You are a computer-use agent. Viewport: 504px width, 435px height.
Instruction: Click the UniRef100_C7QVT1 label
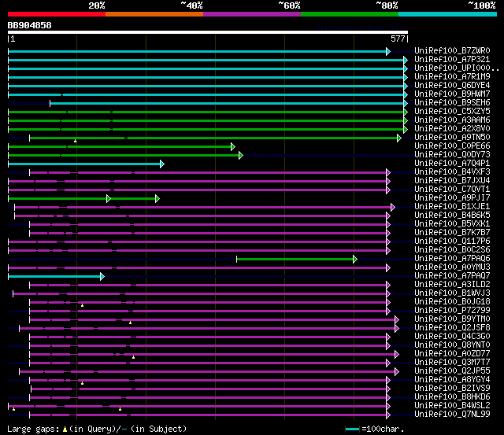[452, 190]
